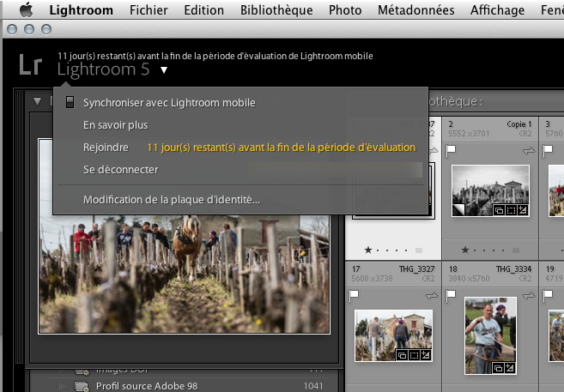Select the black-and-white thumbnail of photo 2
The image size is (564, 392).
490,190
